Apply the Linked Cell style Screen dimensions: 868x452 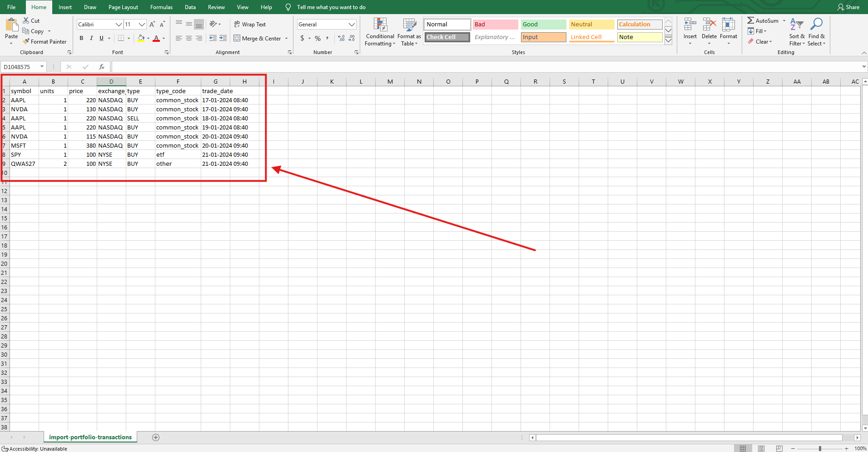591,37
